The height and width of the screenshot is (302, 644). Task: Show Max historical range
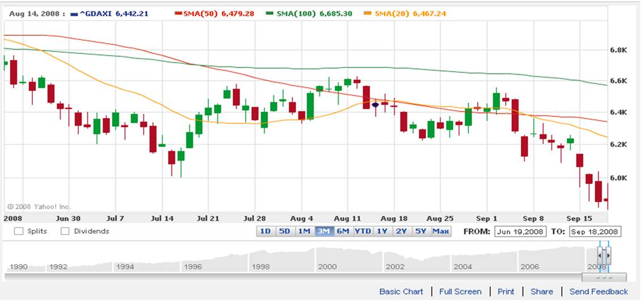click(x=441, y=231)
